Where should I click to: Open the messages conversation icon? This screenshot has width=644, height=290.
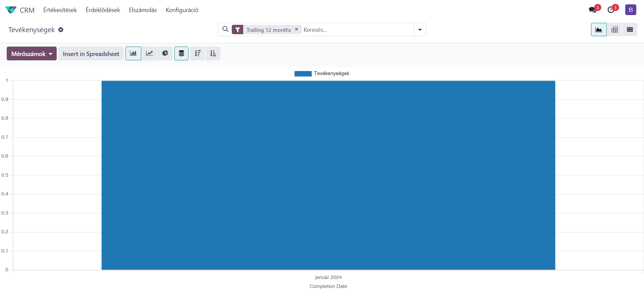tap(593, 10)
